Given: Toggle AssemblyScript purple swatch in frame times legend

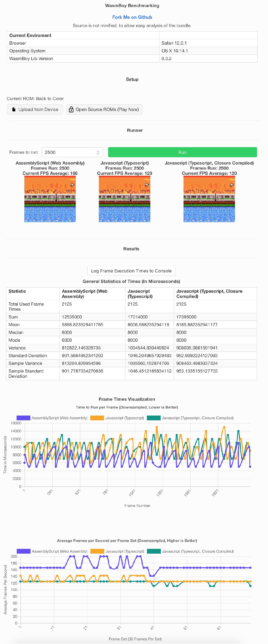Looking at the screenshot, I should point(23,418).
